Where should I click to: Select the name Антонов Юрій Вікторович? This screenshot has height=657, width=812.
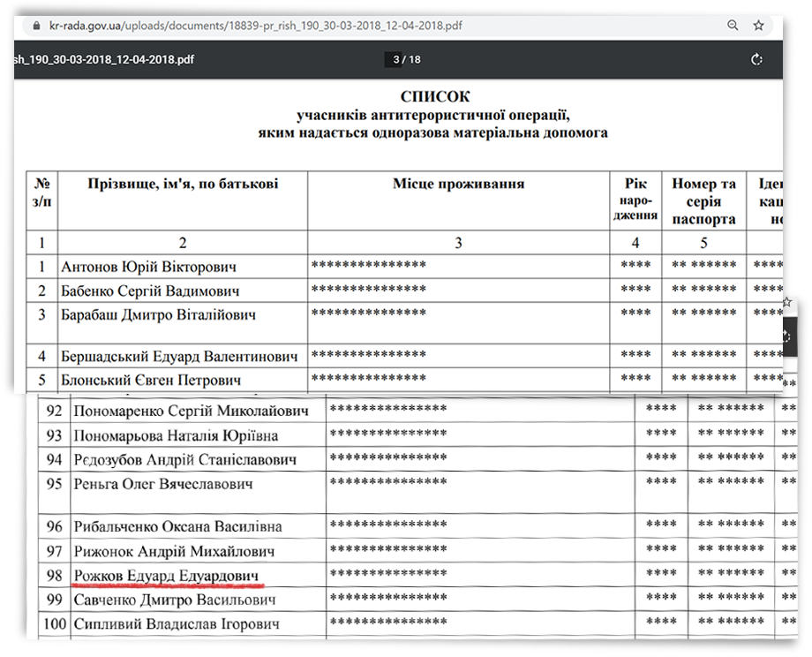(x=148, y=267)
